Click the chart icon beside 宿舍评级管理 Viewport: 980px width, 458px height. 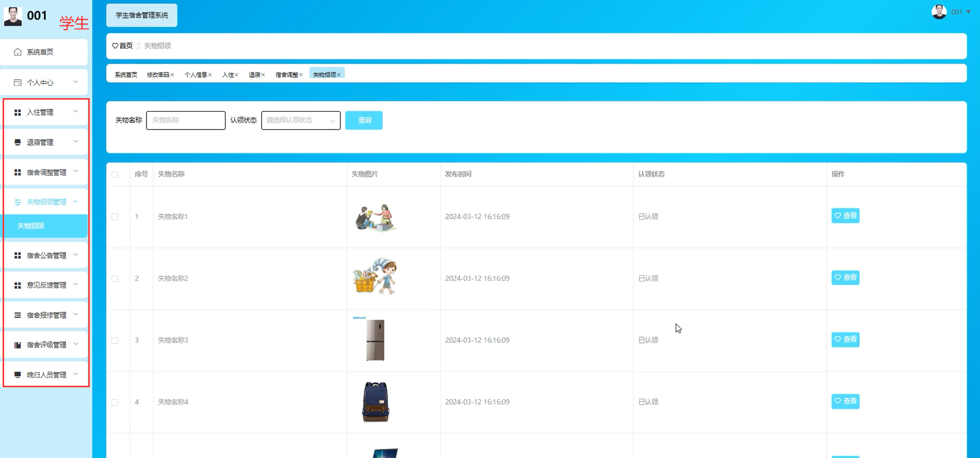point(18,345)
